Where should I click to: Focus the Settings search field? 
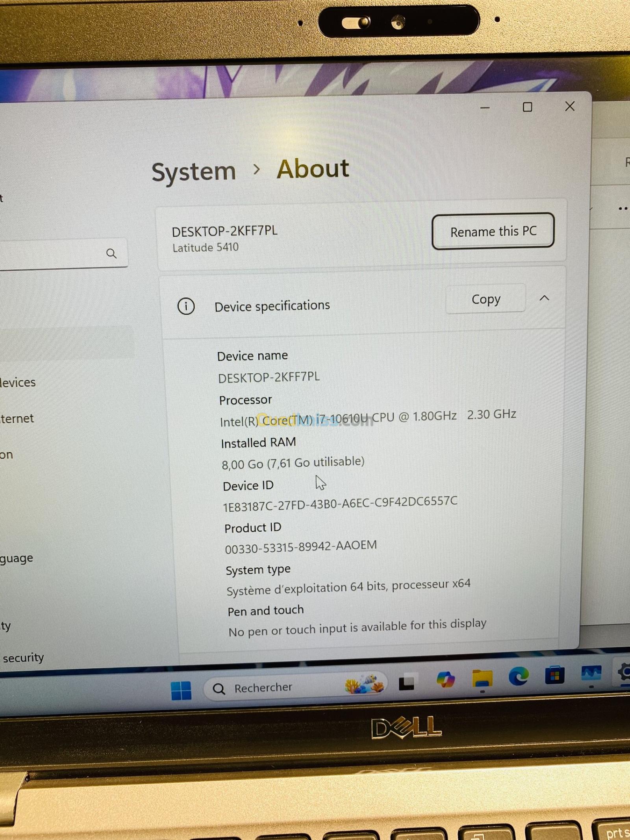point(63,254)
